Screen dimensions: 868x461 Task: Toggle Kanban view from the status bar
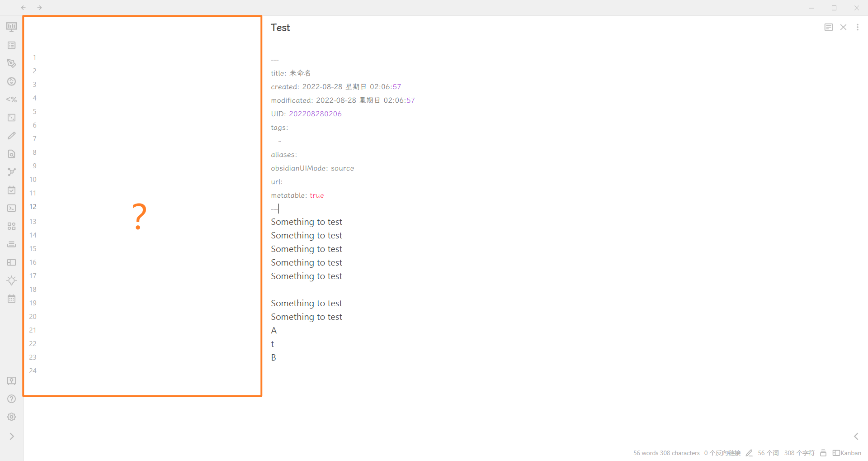pos(847,453)
